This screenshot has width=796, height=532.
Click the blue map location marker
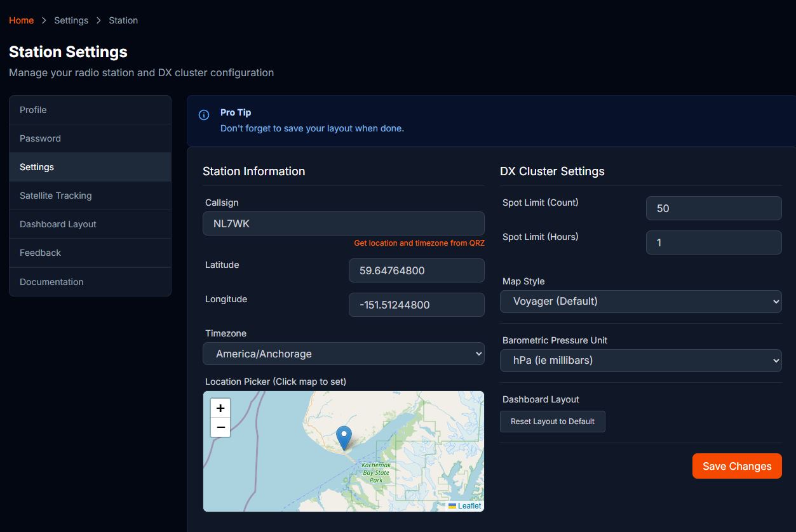344,438
